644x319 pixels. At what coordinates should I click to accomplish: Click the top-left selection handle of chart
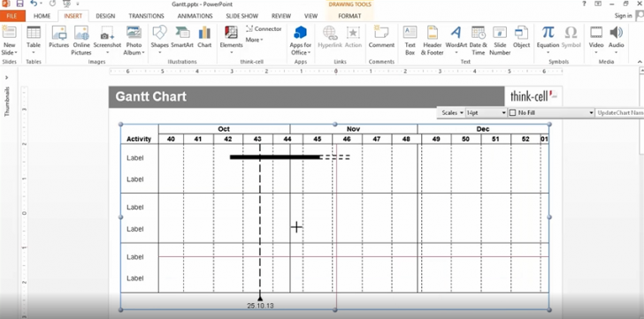[120, 125]
